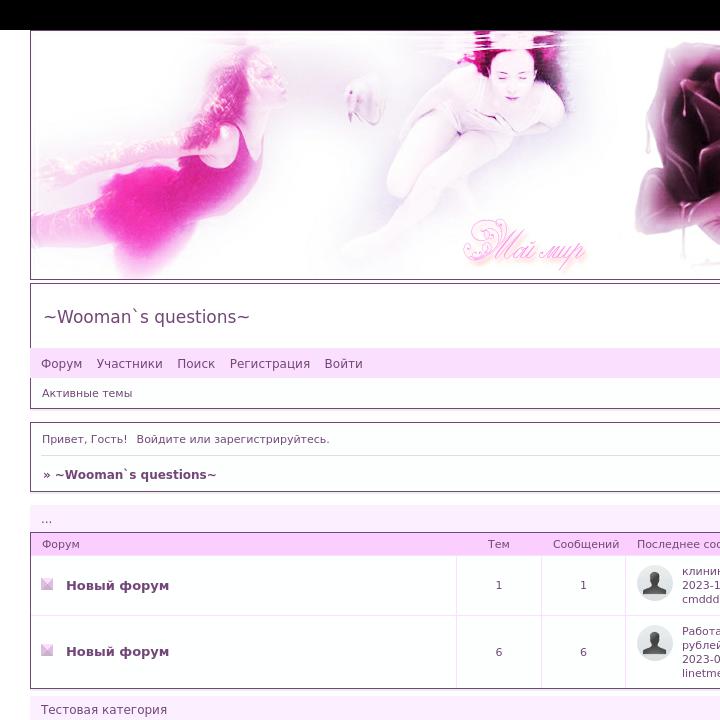This screenshot has height=720, width=720.
Task: Click the first forum row's envelope icon
Action: pyautogui.click(x=47, y=584)
